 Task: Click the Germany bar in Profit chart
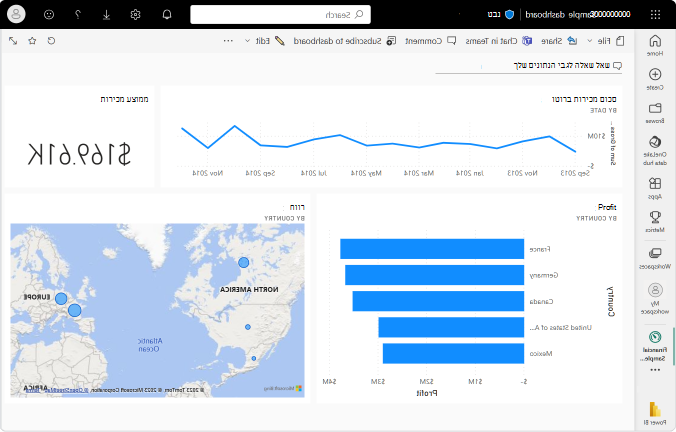click(435, 275)
